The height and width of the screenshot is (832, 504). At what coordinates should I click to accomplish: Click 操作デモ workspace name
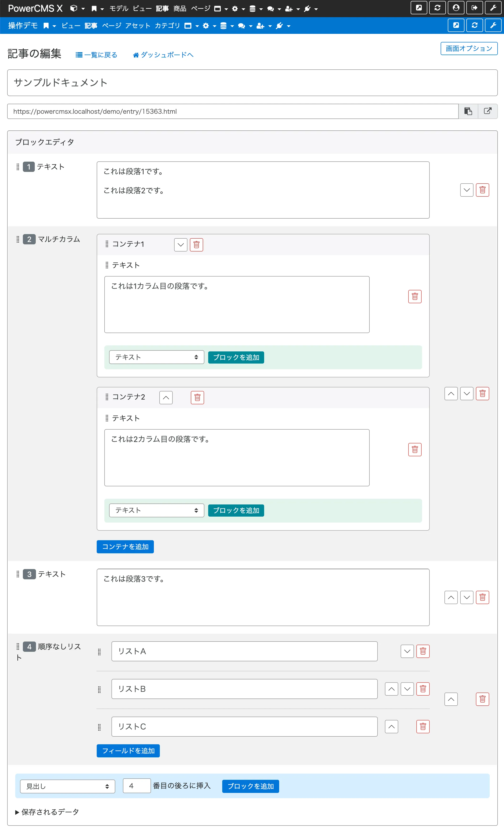(23, 26)
